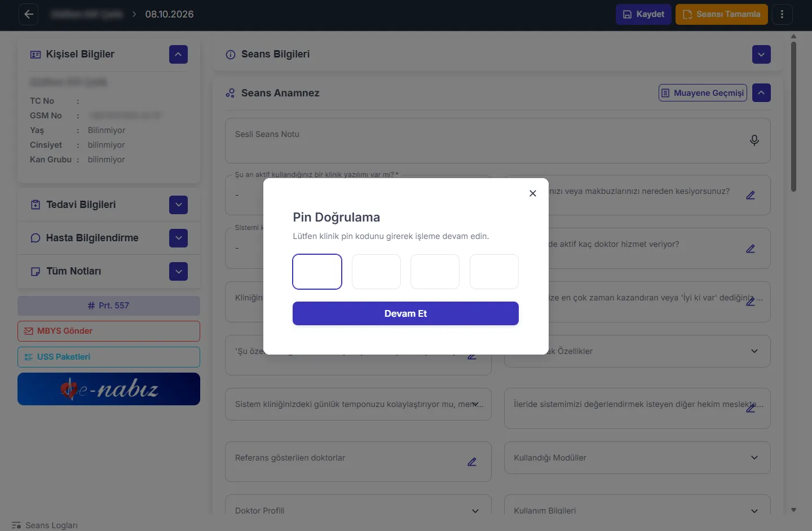Click edit pencil for 'İyi ki var' question
Image resolution: width=812 pixels, height=531 pixels.
point(751,302)
